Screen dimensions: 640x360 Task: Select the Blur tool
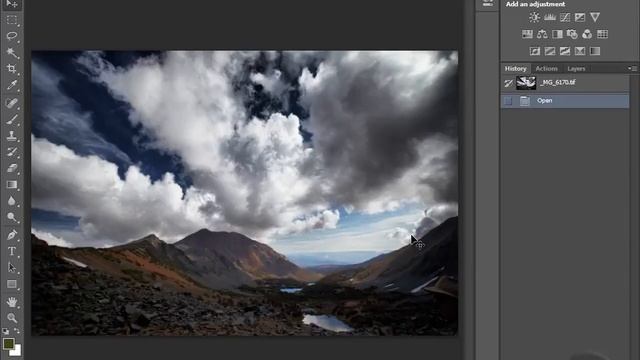(11, 201)
